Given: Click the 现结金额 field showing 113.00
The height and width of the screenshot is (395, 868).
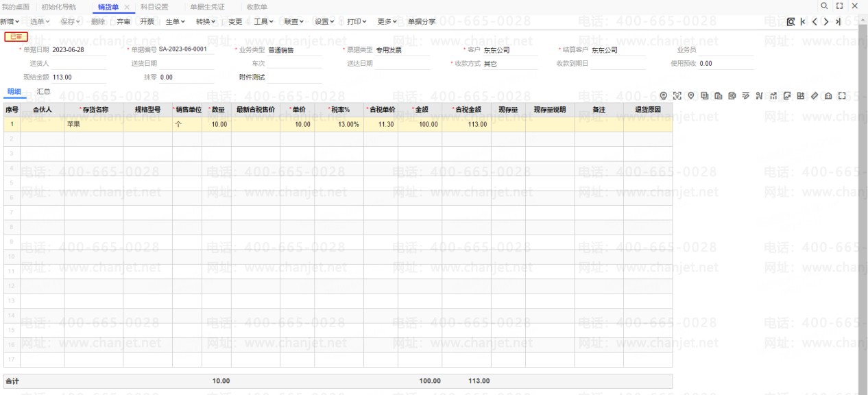Looking at the screenshot, I should pos(79,77).
